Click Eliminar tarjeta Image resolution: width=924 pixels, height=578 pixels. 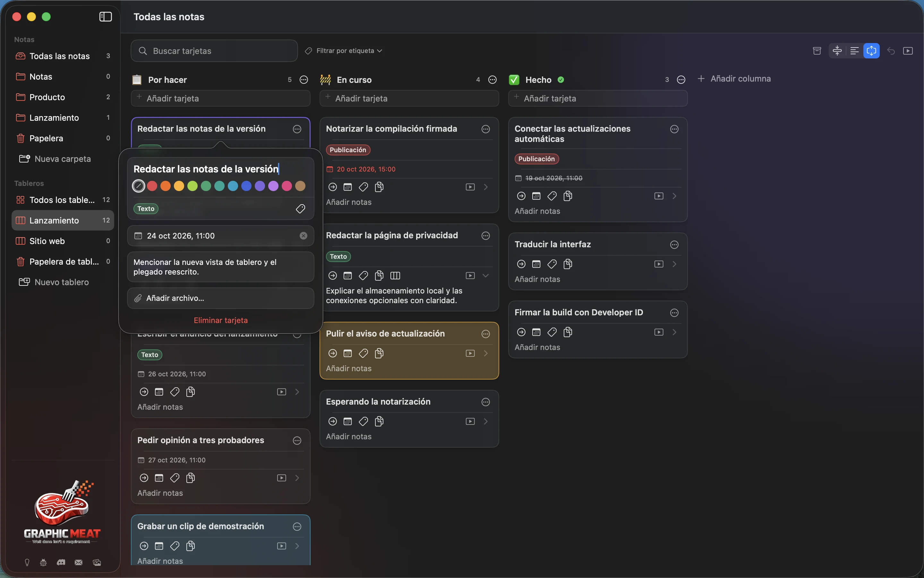click(221, 320)
